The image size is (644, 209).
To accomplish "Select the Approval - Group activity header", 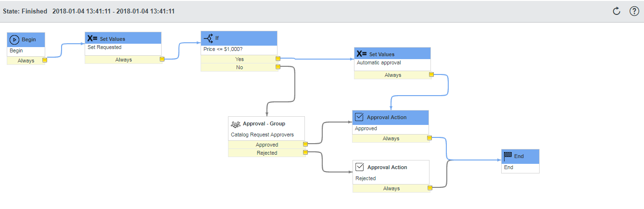I will (266, 123).
